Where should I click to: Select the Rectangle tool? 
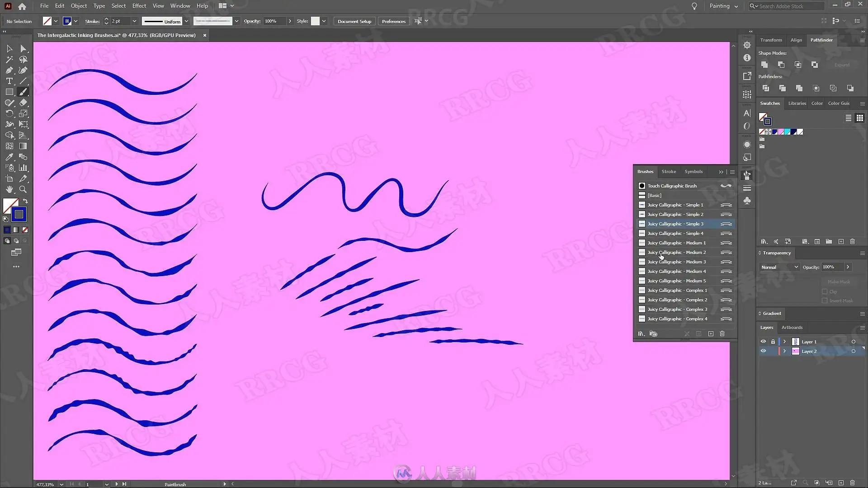click(9, 92)
